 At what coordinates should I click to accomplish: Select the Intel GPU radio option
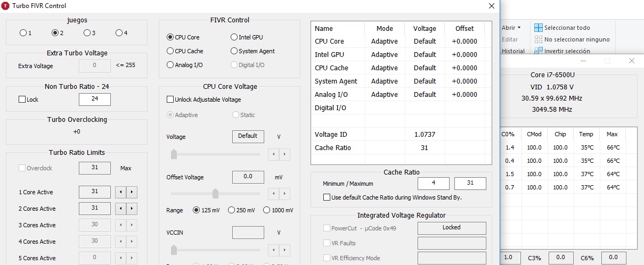(x=234, y=37)
